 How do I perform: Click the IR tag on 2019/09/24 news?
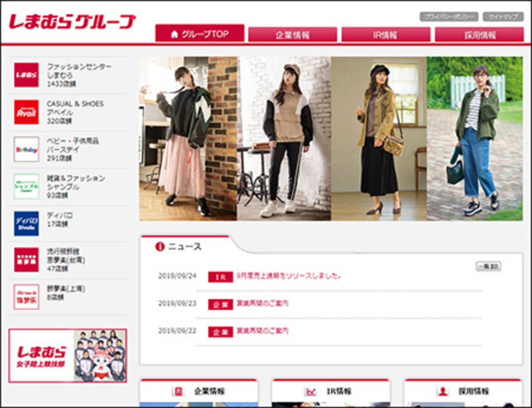pos(220,277)
